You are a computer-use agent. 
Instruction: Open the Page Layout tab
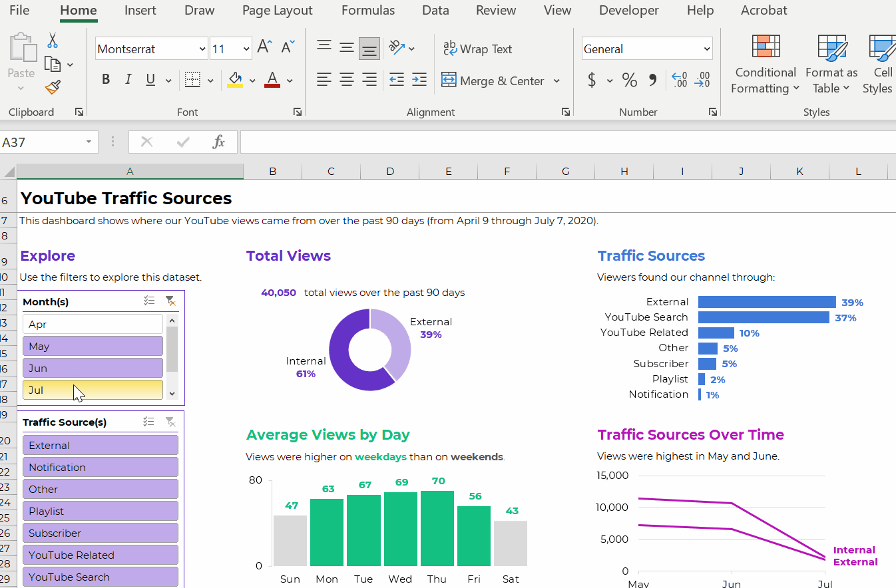277,10
